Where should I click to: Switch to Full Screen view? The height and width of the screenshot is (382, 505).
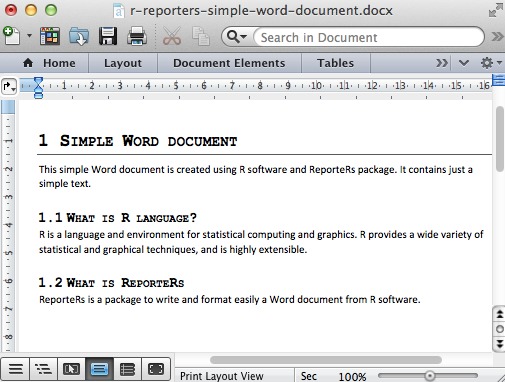point(156,369)
